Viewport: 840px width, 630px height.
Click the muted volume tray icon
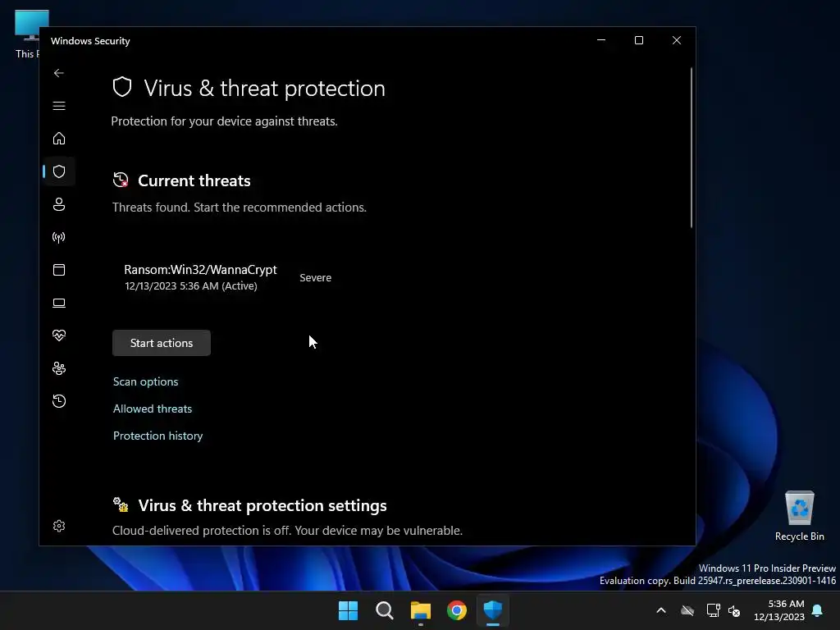click(734, 610)
